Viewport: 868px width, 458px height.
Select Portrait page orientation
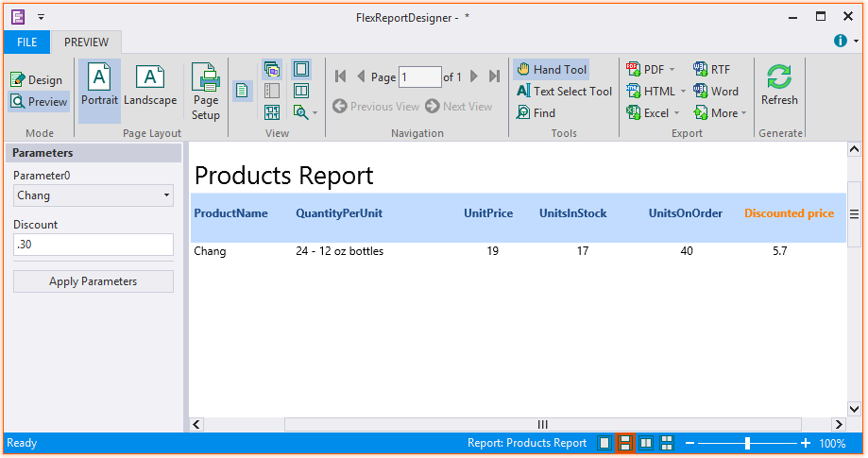pyautogui.click(x=99, y=87)
